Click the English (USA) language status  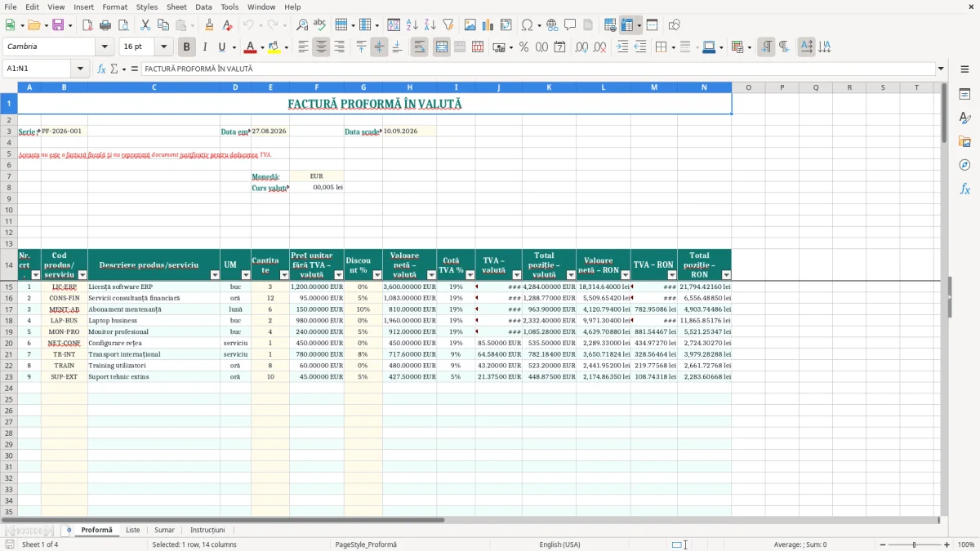click(x=559, y=544)
